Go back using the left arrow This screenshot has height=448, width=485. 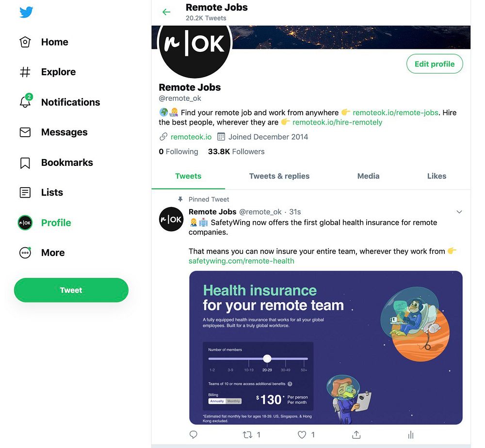pyautogui.click(x=166, y=12)
